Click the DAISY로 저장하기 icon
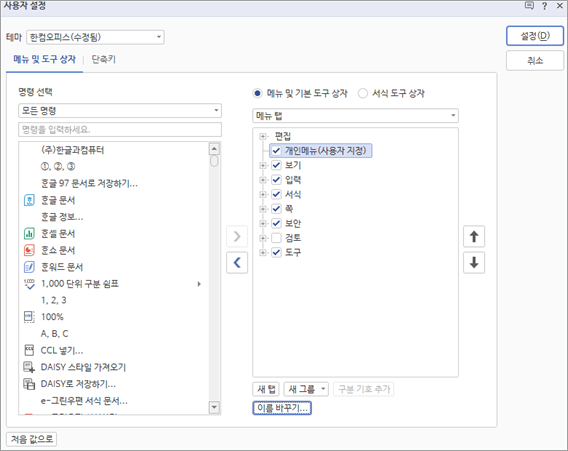568x451 pixels. pos(29,384)
